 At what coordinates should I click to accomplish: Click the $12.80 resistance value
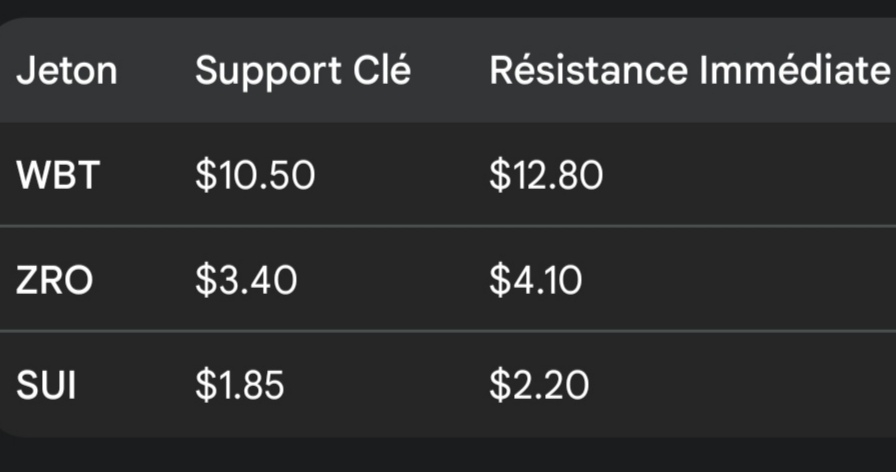pos(546,176)
